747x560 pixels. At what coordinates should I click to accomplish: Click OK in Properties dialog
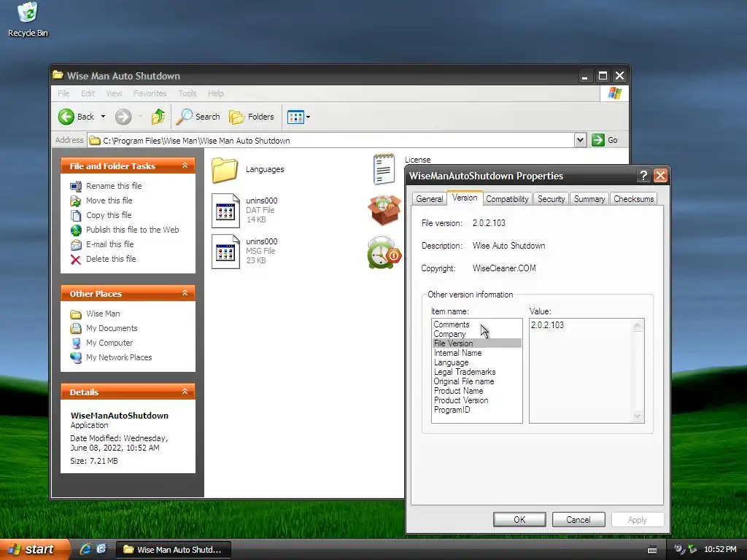coord(519,519)
